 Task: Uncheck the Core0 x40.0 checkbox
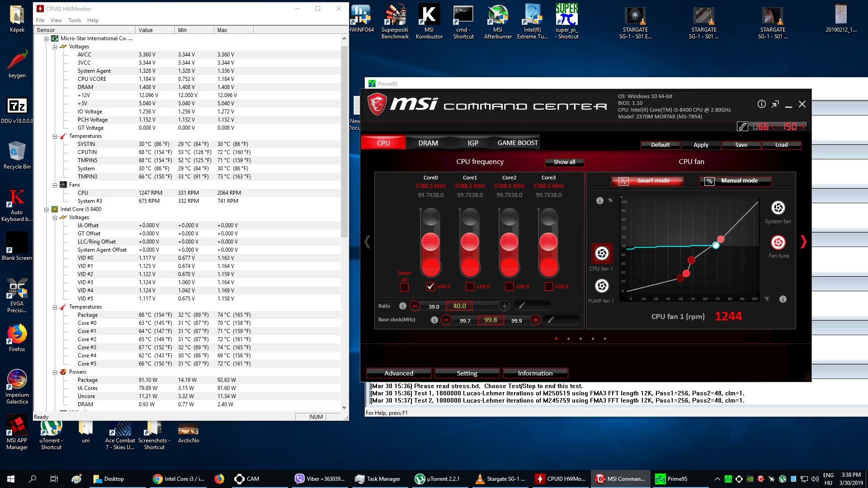[x=430, y=286]
